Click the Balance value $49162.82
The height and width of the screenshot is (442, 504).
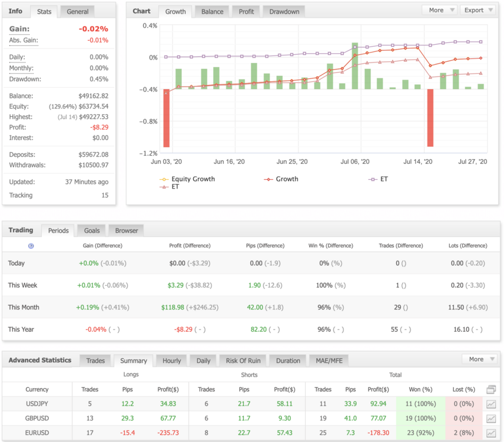pyautogui.click(x=93, y=96)
